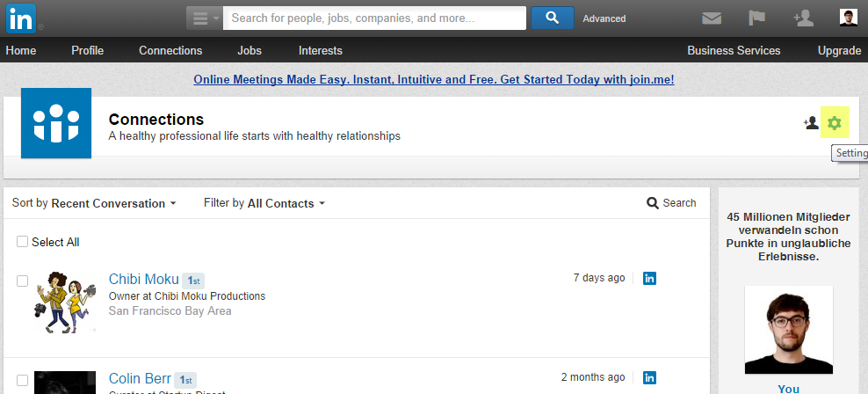Open Chibi Moku's profile name link

point(143,280)
